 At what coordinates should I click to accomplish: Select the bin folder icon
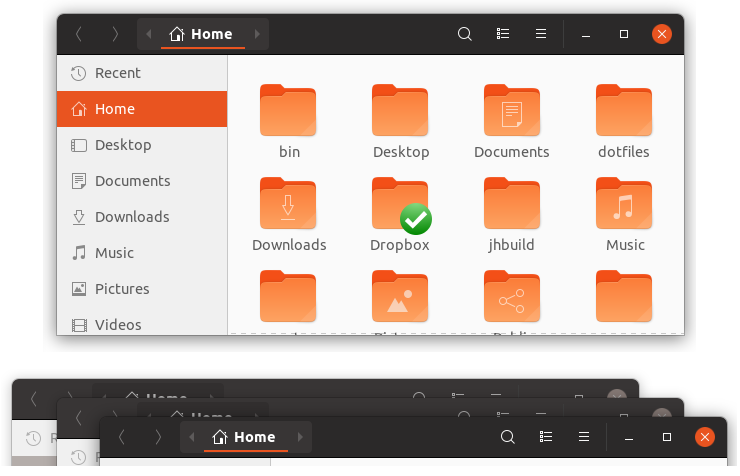click(288, 110)
